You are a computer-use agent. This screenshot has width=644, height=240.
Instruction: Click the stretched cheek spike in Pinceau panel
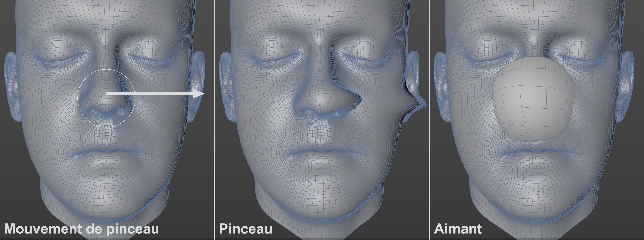[420, 102]
